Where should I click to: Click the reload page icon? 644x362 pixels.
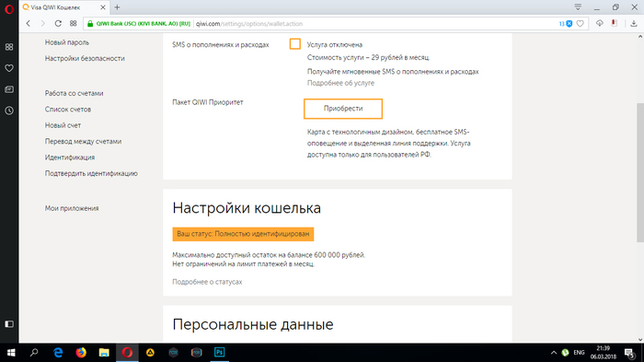58,23
